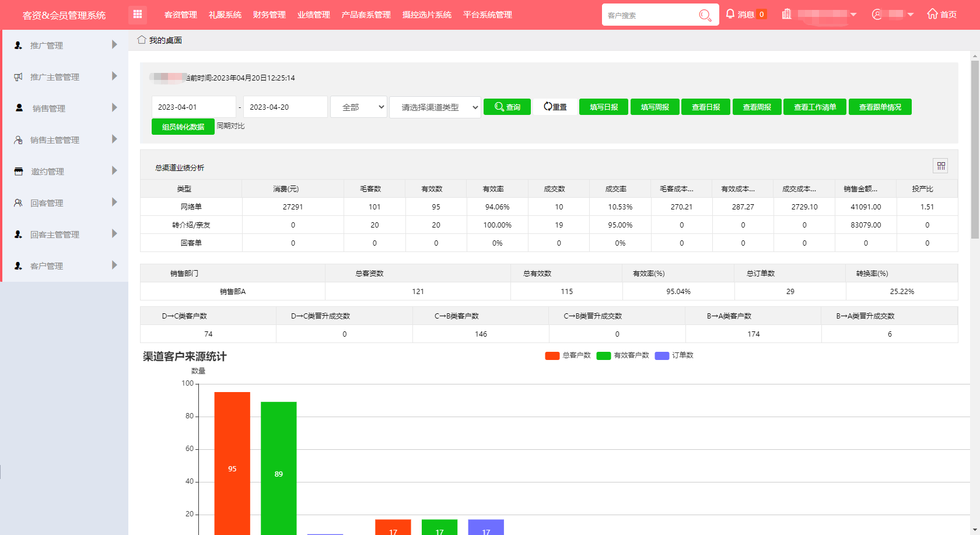Image resolution: width=980 pixels, height=535 pixels.
Task: Toggle table column settings grid icon
Action: click(x=940, y=166)
